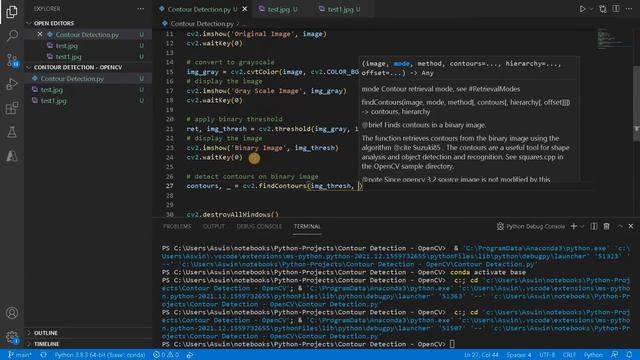This screenshot has height=360, width=640.
Task: Select the Python 3.8.3 interpreter status item
Action: click(99, 355)
